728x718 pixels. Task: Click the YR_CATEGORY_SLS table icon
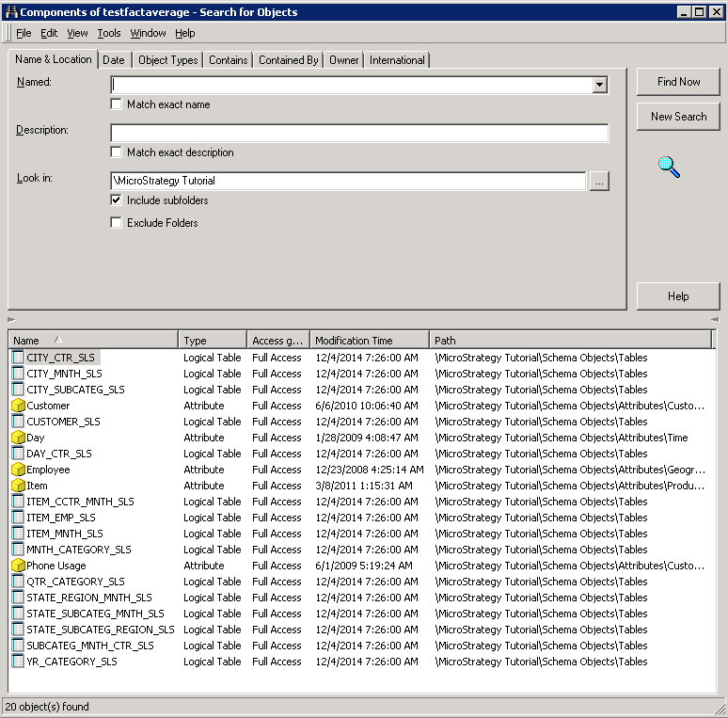point(18,662)
